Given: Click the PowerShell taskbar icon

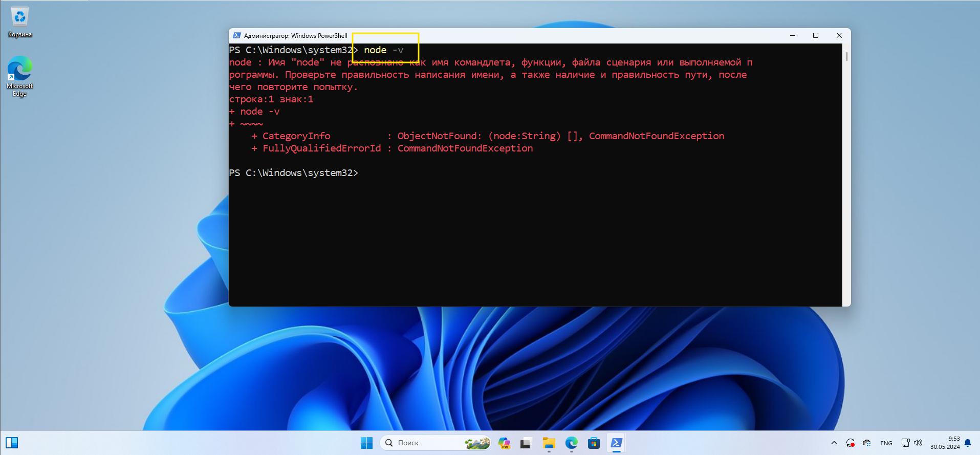Looking at the screenshot, I should coord(616,443).
